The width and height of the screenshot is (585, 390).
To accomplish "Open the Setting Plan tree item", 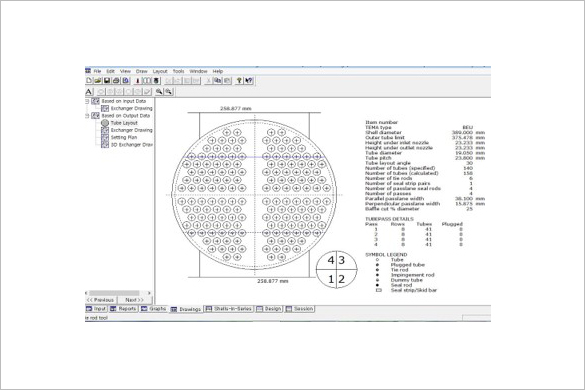I will pyautogui.click(x=124, y=137).
